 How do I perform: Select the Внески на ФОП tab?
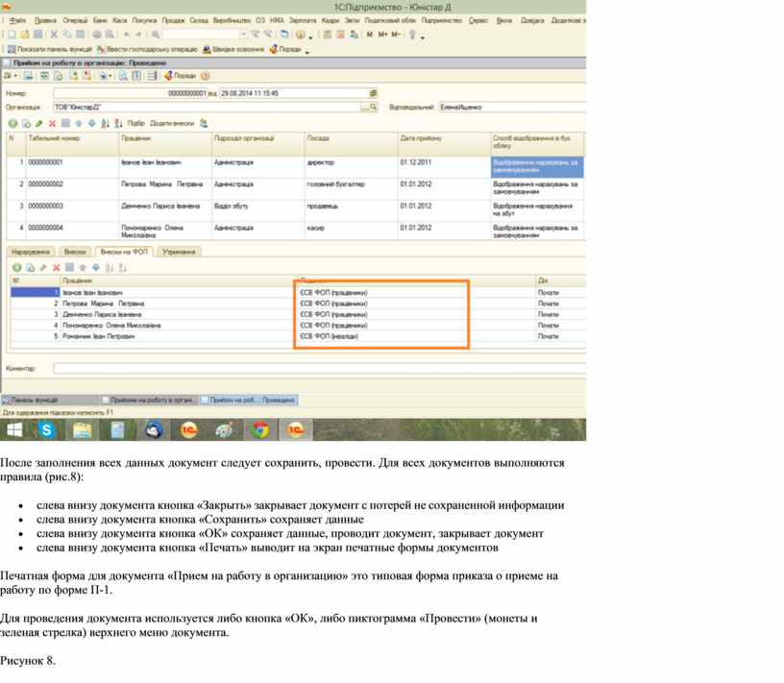(124, 252)
